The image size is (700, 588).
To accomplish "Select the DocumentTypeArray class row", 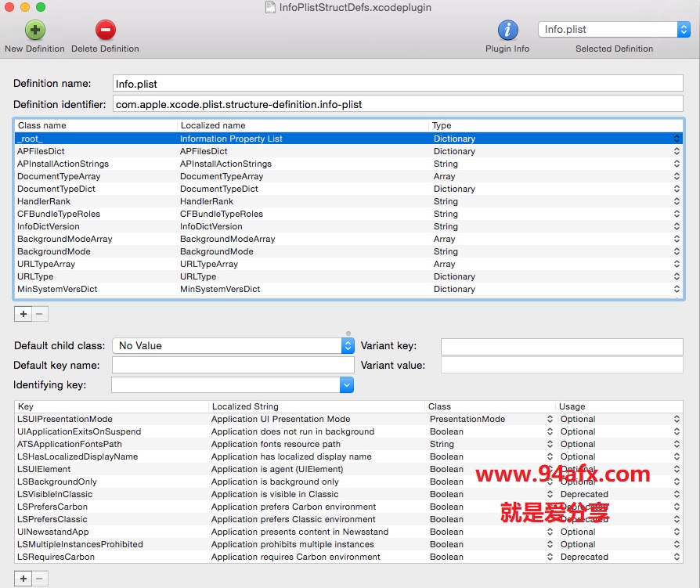I will point(348,176).
